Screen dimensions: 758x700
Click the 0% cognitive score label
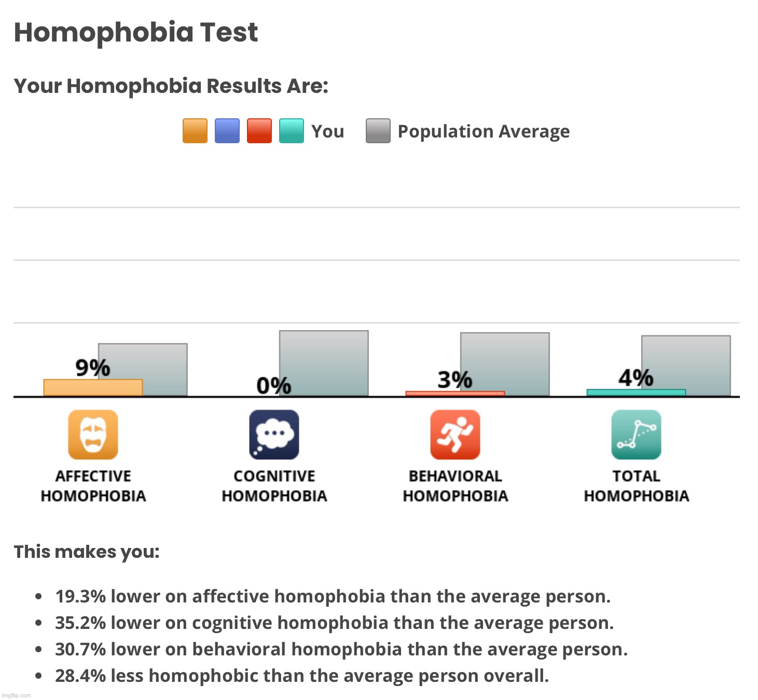click(273, 386)
